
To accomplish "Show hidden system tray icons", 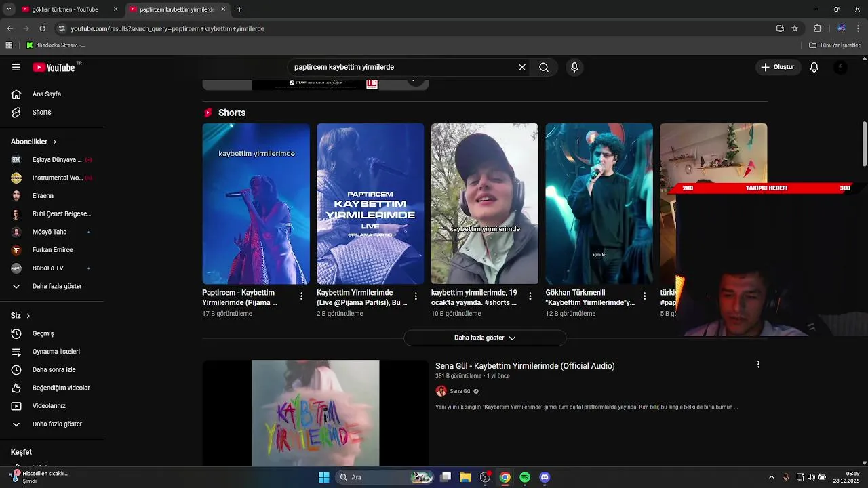I will pos(772,477).
